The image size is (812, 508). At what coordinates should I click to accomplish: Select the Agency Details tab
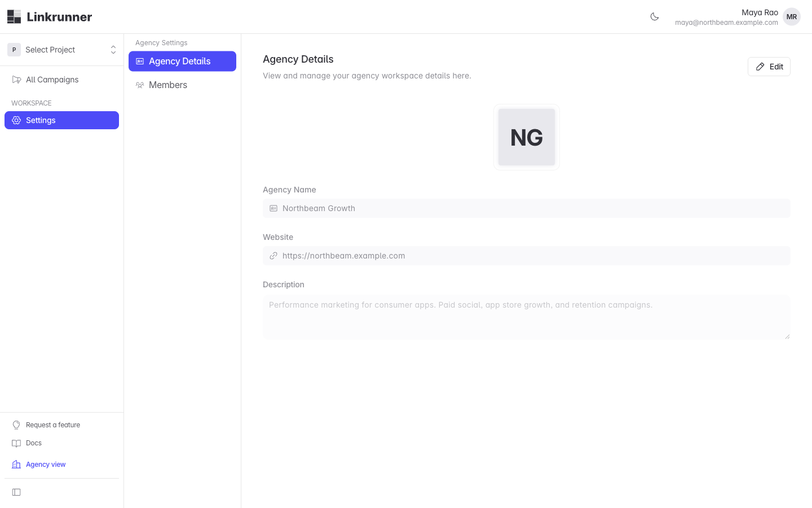click(x=182, y=61)
